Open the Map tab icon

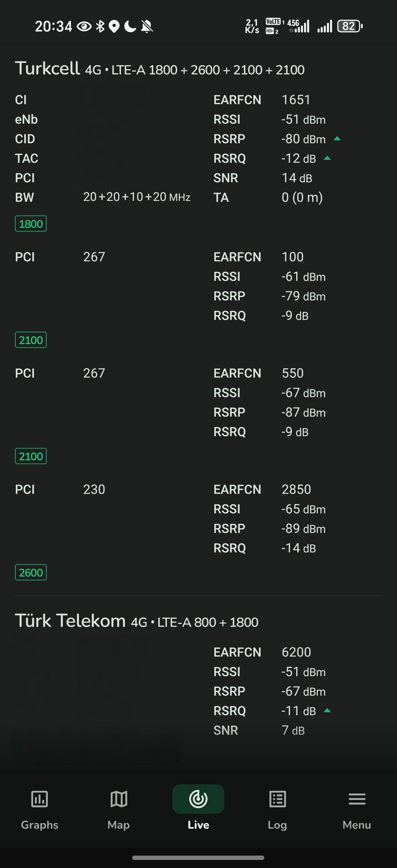(118, 799)
